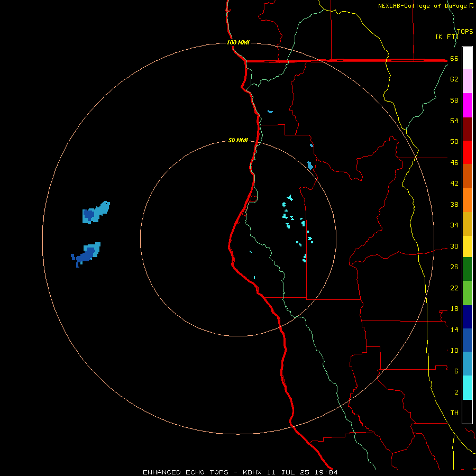Select the sky blue legend swatch
476x476 pixels.
tap(467, 364)
